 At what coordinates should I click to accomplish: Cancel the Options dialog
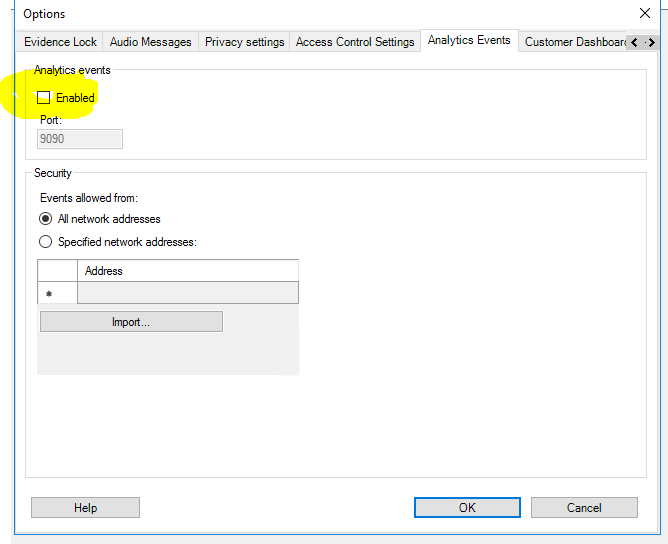click(x=584, y=508)
